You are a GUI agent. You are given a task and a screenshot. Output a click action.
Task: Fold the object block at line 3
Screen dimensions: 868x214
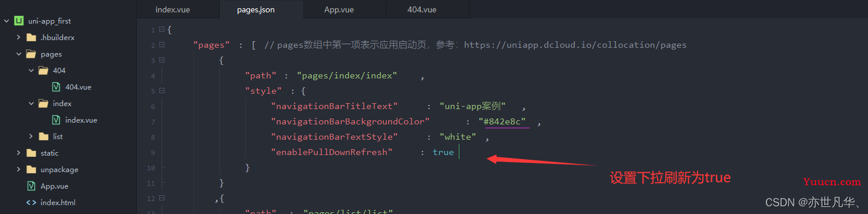pyautogui.click(x=162, y=60)
